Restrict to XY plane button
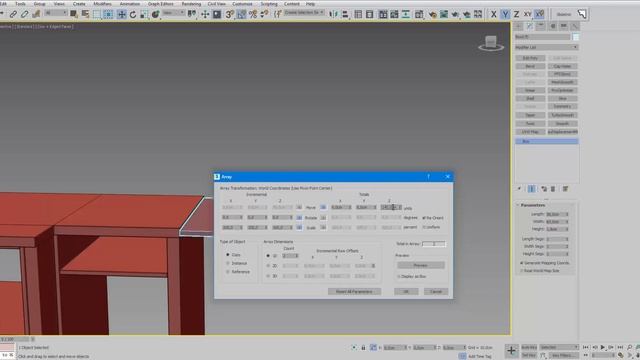This screenshot has width=640, height=360. click(527, 14)
